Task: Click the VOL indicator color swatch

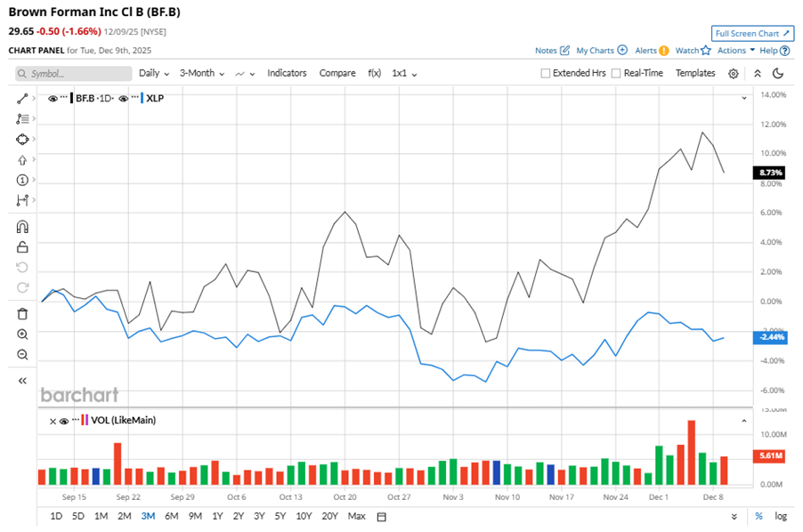Action: [x=85, y=421]
